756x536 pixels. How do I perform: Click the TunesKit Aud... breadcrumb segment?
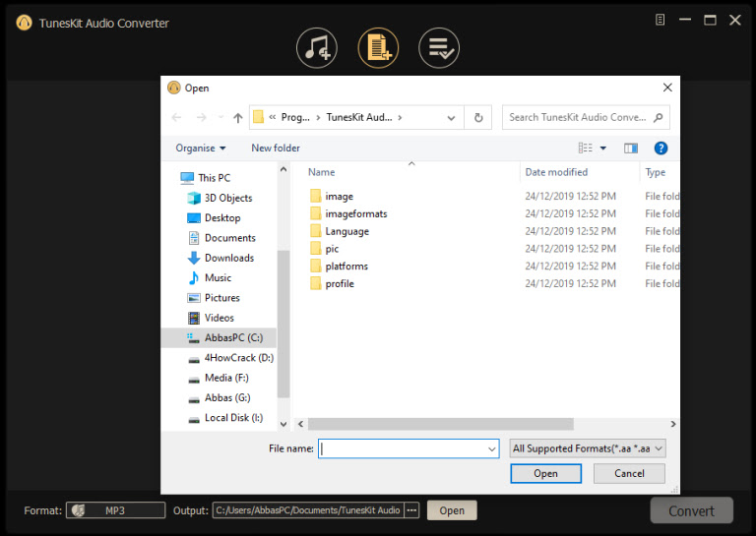click(359, 117)
